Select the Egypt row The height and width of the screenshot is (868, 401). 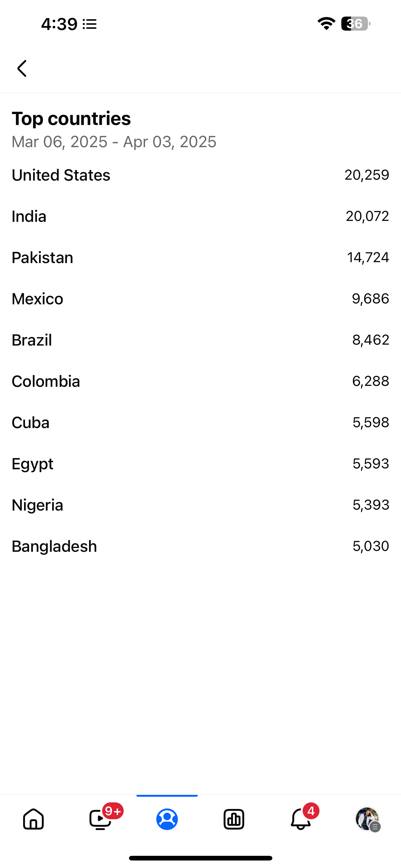tap(200, 464)
